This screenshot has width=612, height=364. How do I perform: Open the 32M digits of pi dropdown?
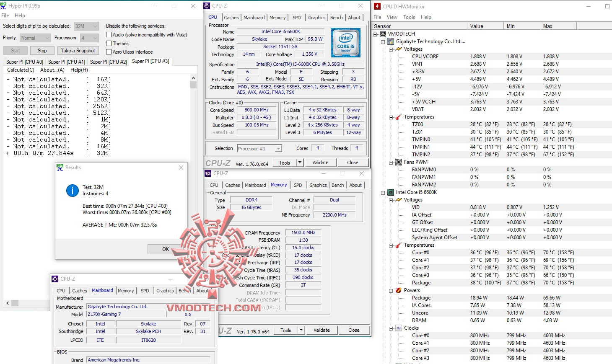point(86,26)
